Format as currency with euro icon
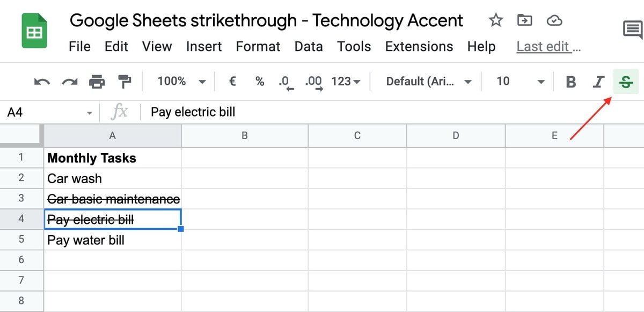Screen dimensions: 644x312 (232, 81)
